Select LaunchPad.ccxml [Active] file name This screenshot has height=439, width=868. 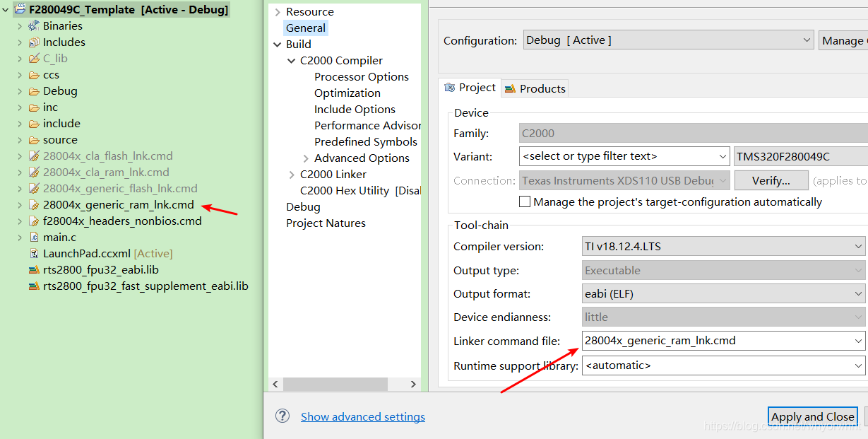(108, 253)
